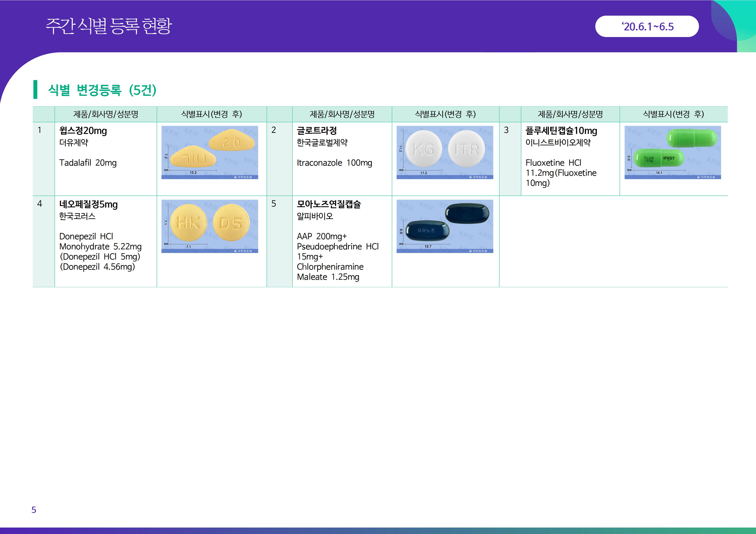756x534 pixels.
Task: Click the 식별 변경등록 (5건) heading
Action: coord(102,90)
